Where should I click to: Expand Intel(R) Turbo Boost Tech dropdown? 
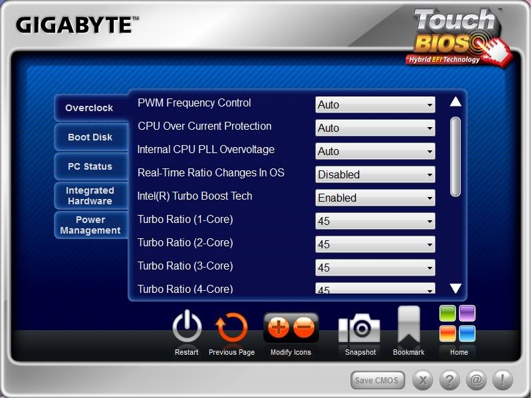tap(375, 198)
